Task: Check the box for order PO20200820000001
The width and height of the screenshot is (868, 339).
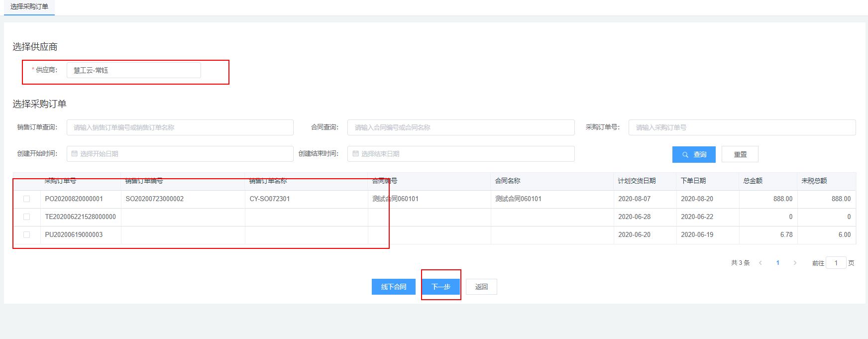Action: click(27, 199)
